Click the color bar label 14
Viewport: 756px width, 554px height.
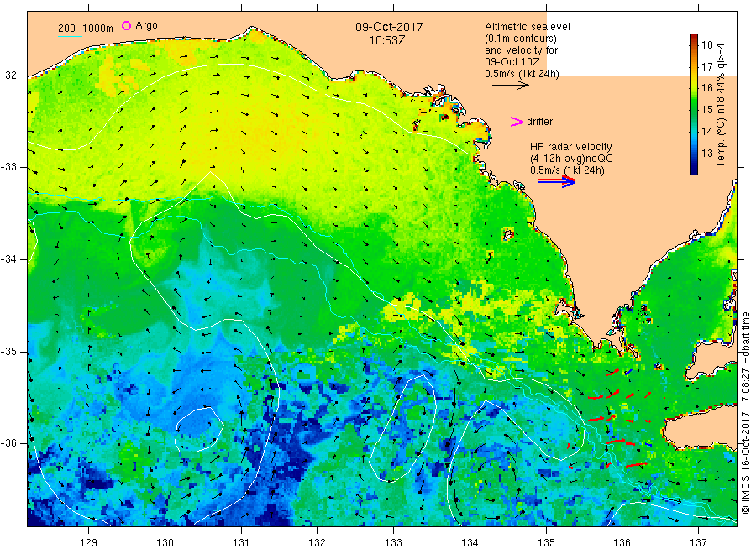tap(706, 132)
